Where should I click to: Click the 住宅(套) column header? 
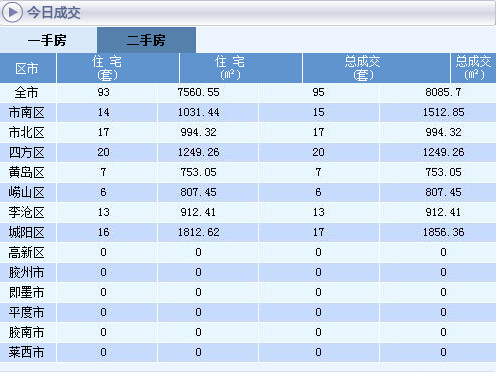118,68
